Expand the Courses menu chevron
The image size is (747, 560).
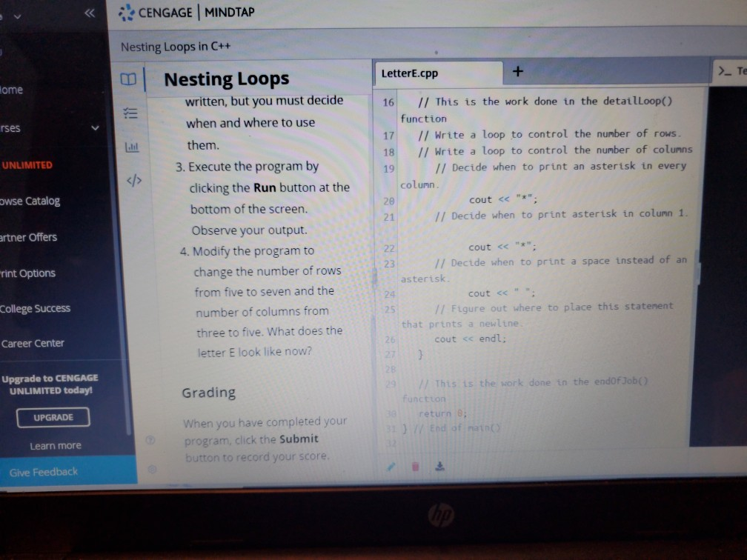95,127
